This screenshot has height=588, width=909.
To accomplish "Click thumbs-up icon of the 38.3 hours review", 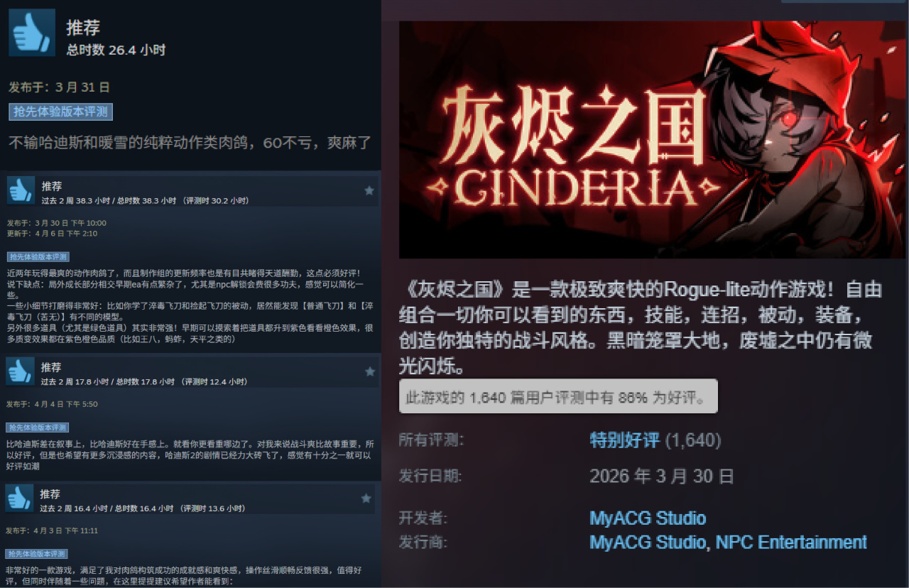I will pyautogui.click(x=21, y=190).
